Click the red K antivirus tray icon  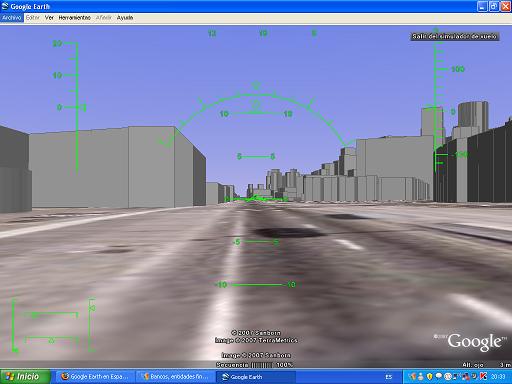tap(483, 376)
